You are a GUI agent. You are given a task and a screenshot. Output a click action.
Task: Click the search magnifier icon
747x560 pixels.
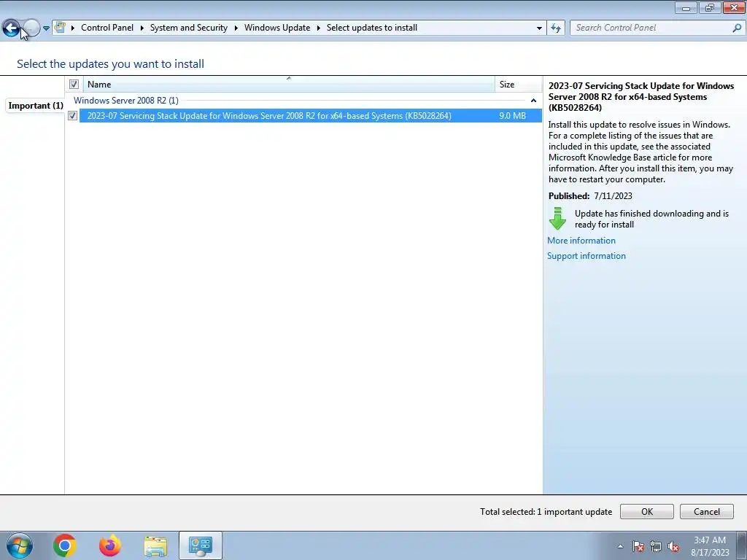point(737,28)
